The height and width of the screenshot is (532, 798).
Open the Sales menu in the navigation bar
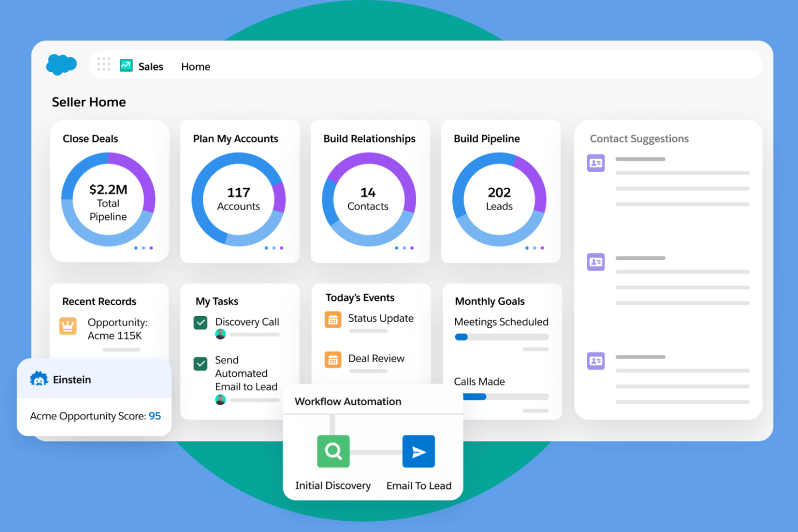click(x=151, y=66)
